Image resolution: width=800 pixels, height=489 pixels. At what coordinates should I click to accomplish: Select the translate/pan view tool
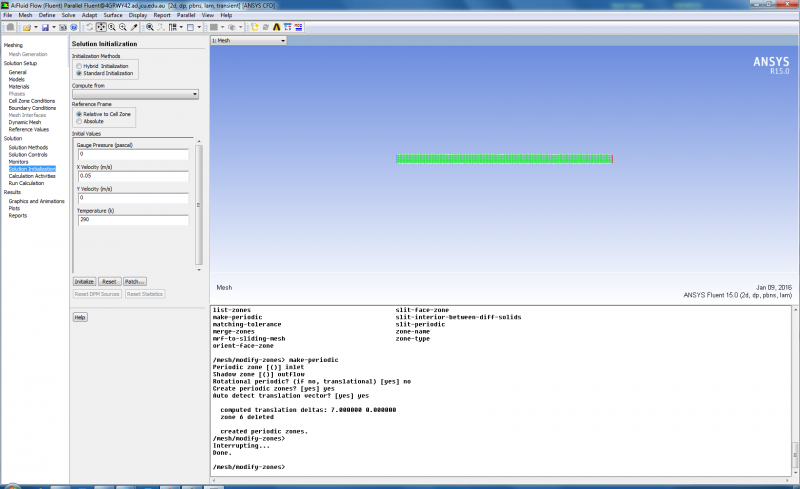point(101,27)
